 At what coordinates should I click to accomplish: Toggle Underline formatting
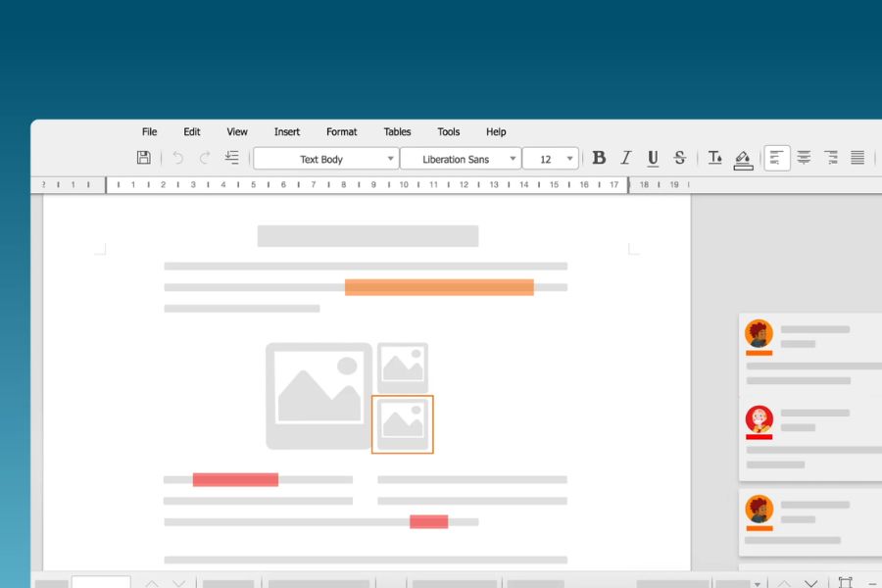(653, 158)
